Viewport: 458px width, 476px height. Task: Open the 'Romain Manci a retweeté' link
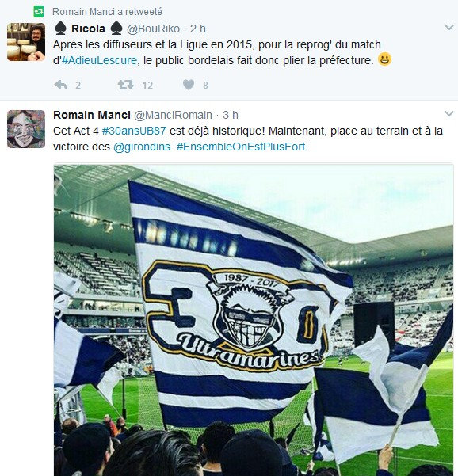107,12
